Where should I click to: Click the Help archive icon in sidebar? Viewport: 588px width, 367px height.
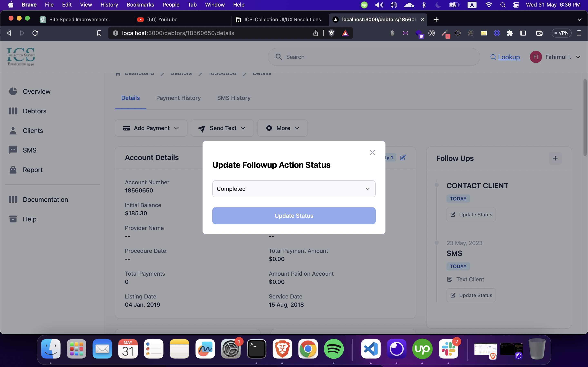point(13,219)
